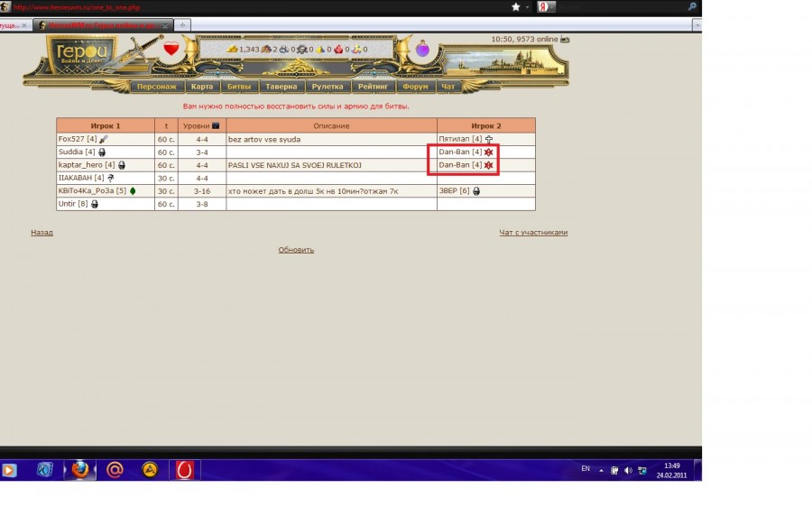Screen dimensions: 812x507
Task: Click the sword icon beside Fox527
Action: click(104, 140)
